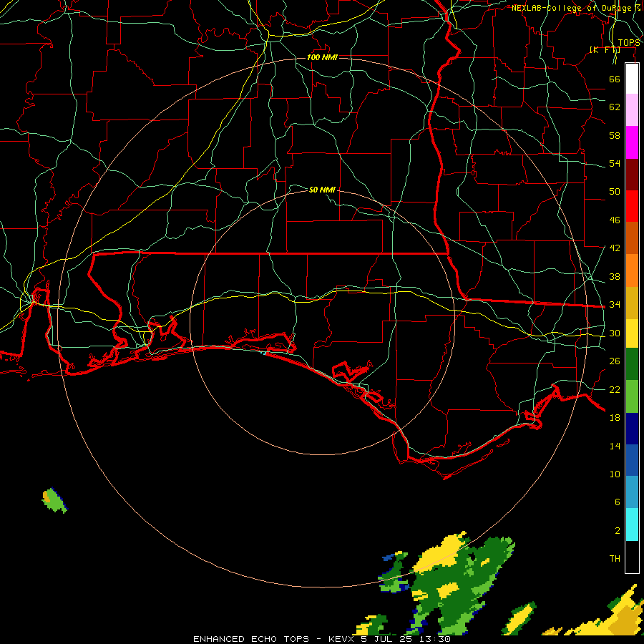
Task: Click the 50 NMI range ring label
Action: [x=322, y=190]
